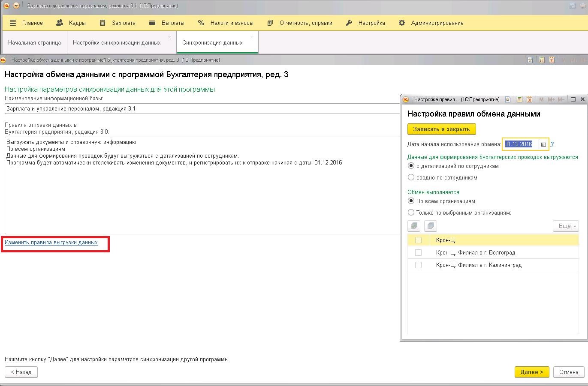This screenshot has width=588, height=386.
Task: Select По всем организациям radio
Action: click(x=411, y=201)
